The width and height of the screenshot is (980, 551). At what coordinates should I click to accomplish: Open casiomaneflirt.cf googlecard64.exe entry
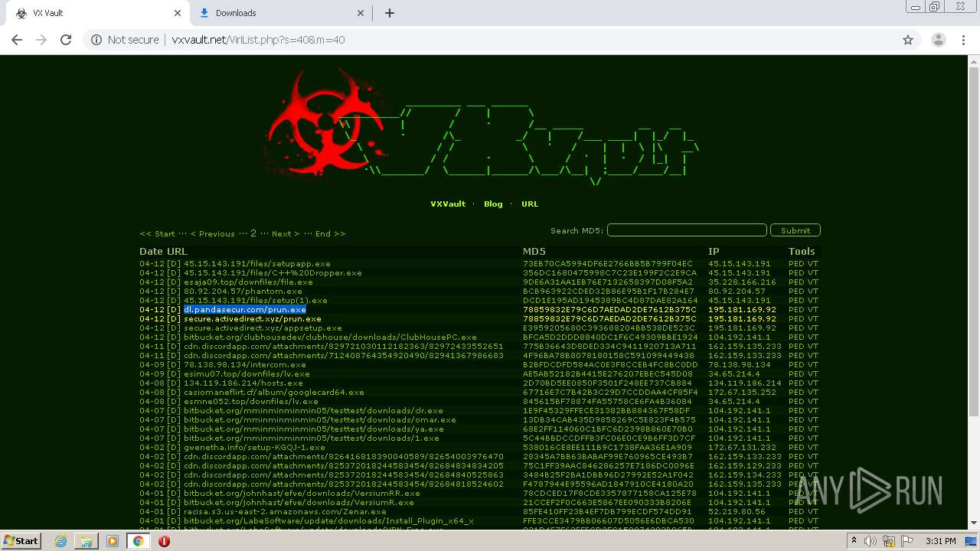tap(274, 393)
